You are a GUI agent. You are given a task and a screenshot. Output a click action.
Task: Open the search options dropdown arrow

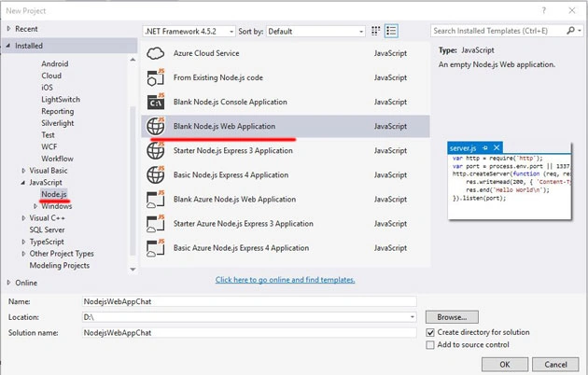click(580, 31)
